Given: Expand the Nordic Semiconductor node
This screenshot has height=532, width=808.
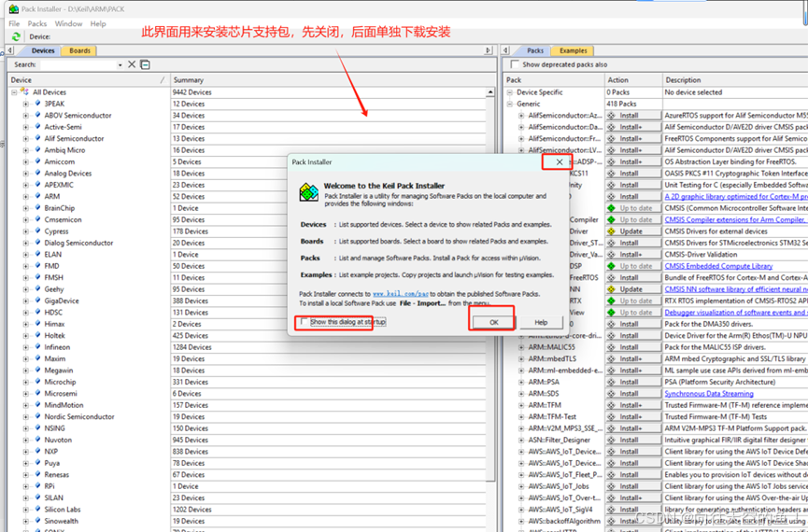Looking at the screenshot, I should pos(26,416).
